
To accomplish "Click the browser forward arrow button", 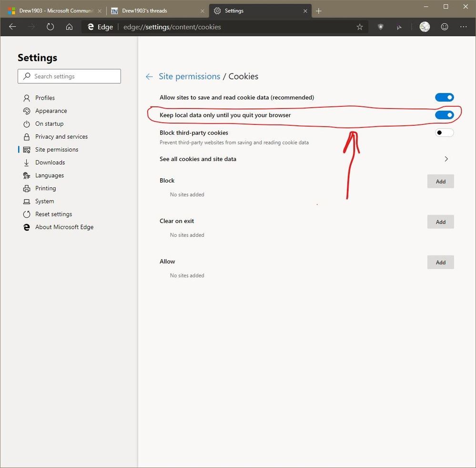I will [31, 27].
